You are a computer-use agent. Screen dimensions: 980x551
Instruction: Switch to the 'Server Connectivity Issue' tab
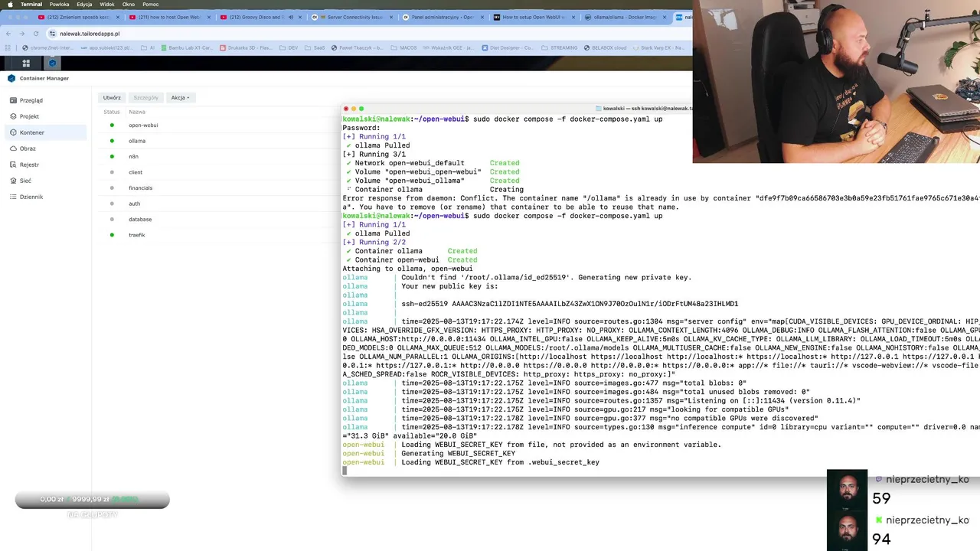(x=352, y=17)
